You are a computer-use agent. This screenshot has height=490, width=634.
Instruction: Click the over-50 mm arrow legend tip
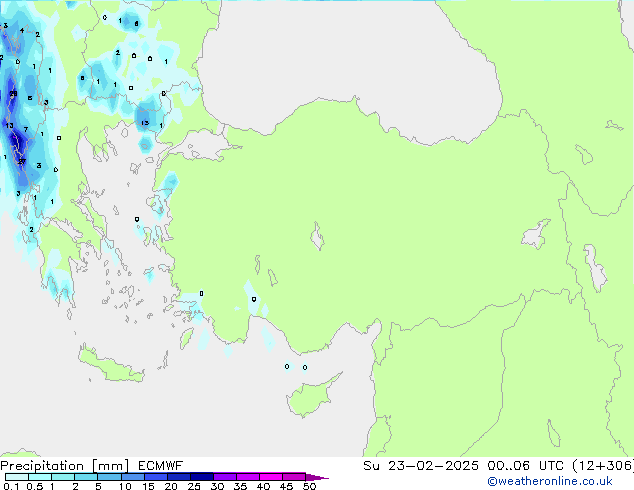pos(317,477)
